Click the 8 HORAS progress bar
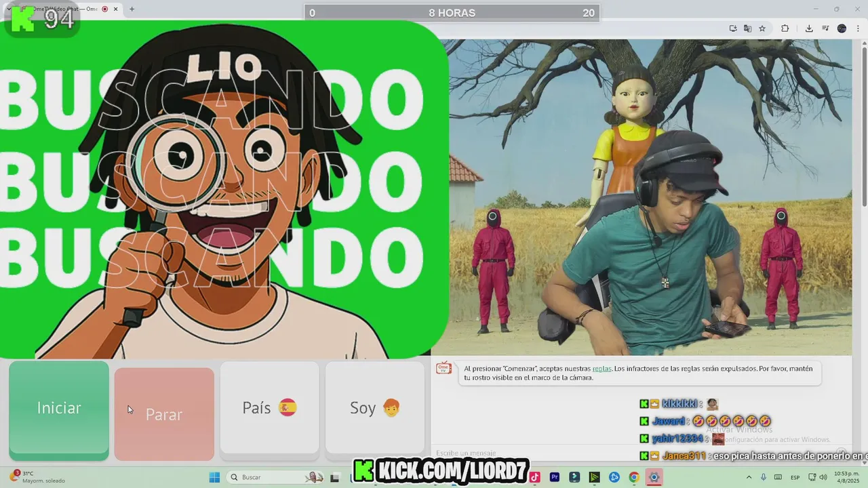 (x=452, y=13)
